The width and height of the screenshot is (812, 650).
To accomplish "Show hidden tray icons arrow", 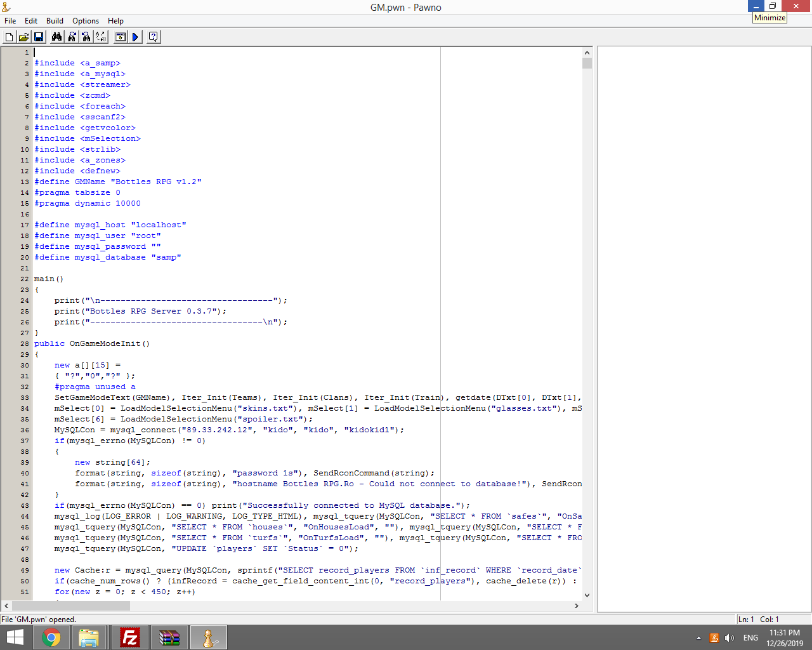I will pos(698,638).
